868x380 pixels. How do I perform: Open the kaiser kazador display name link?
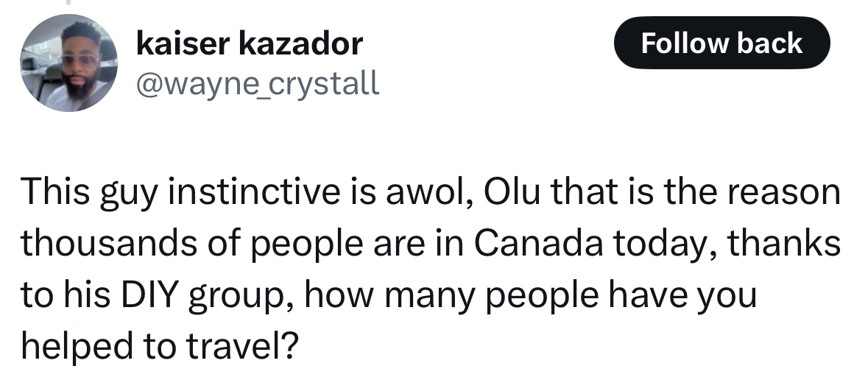(250, 43)
